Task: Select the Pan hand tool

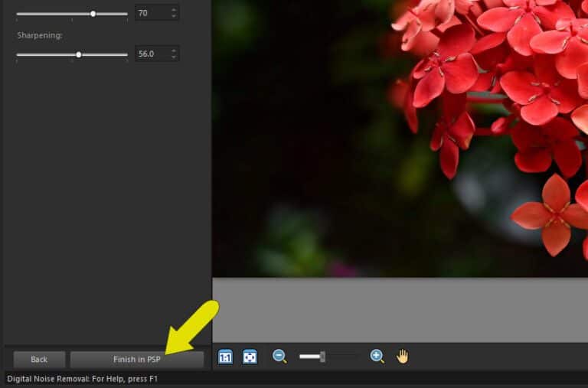Action: [403, 356]
